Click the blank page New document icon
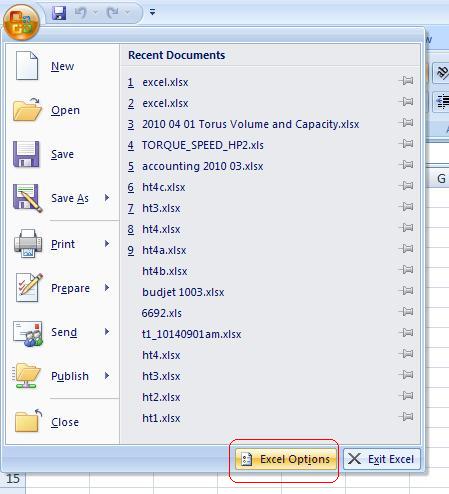449x494 pixels. click(x=27, y=65)
